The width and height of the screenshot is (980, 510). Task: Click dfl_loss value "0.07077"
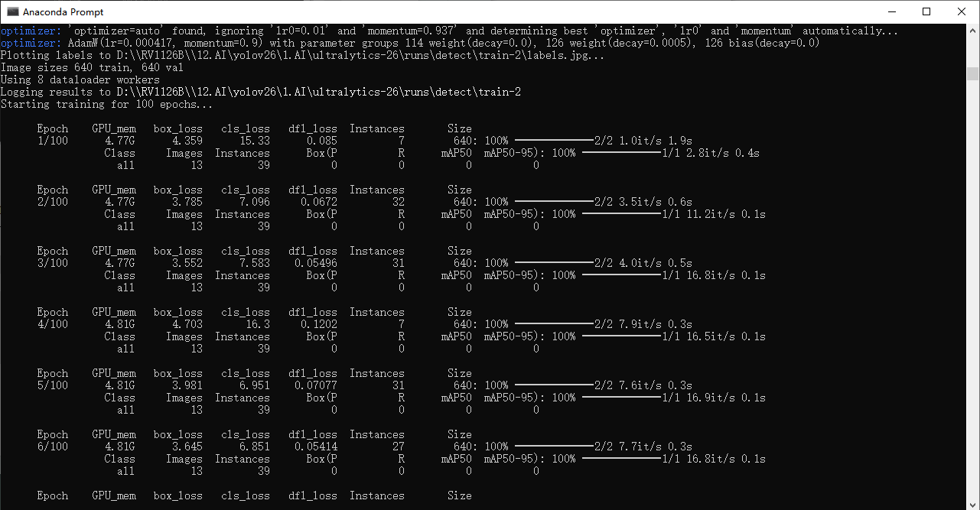[316, 386]
